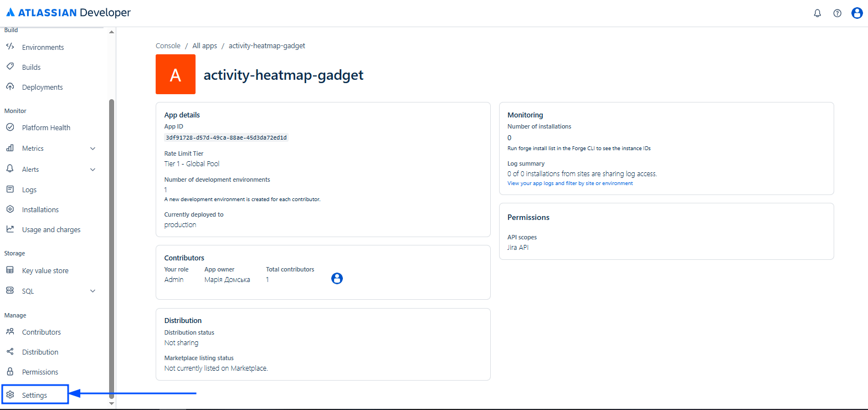The image size is (868, 410).
Task: Click the sidebar scroll-up arrow
Action: 111,32
